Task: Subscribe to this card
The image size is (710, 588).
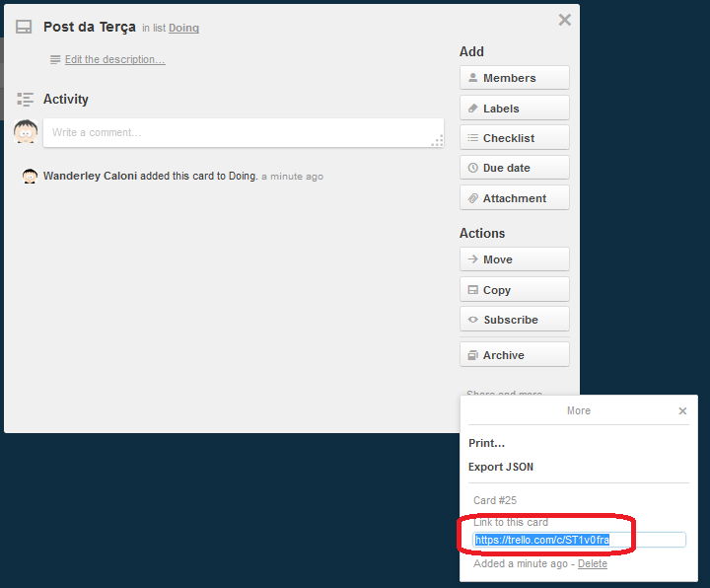Action: pyautogui.click(x=514, y=320)
